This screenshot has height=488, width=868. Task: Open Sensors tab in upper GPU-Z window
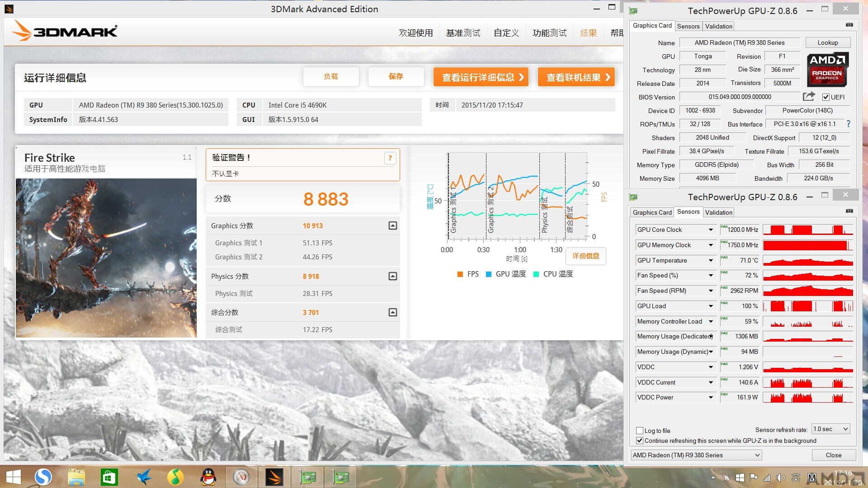(688, 26)
